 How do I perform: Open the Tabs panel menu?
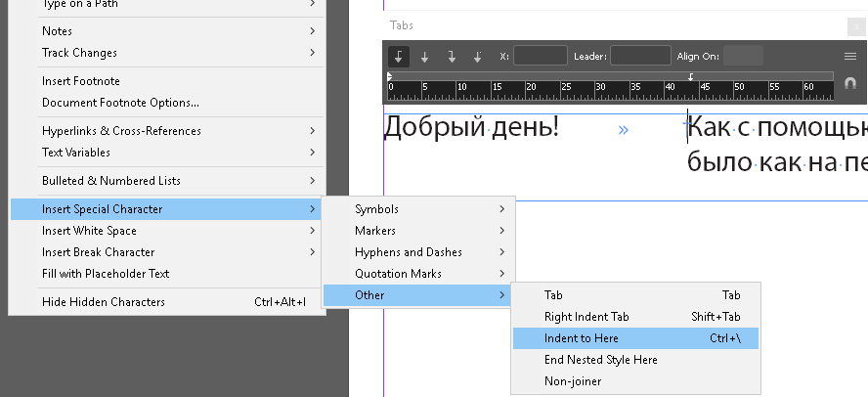tap(850, 56)
